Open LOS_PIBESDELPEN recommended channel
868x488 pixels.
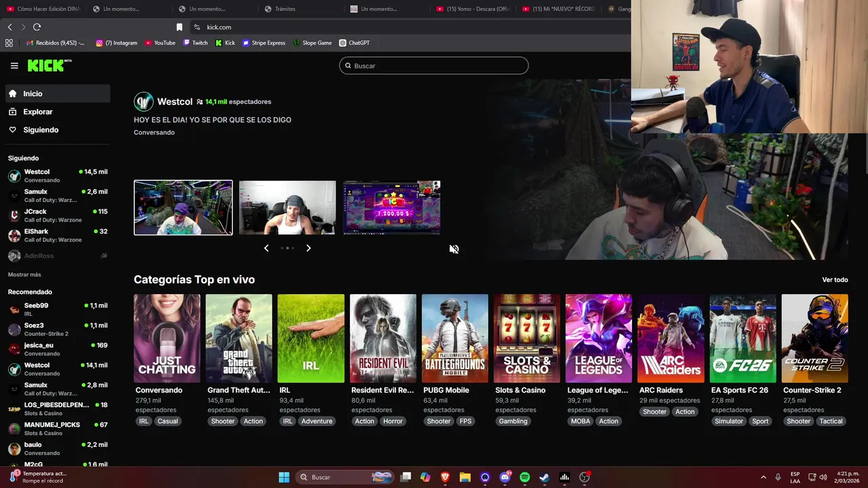(x=58, y=409)
